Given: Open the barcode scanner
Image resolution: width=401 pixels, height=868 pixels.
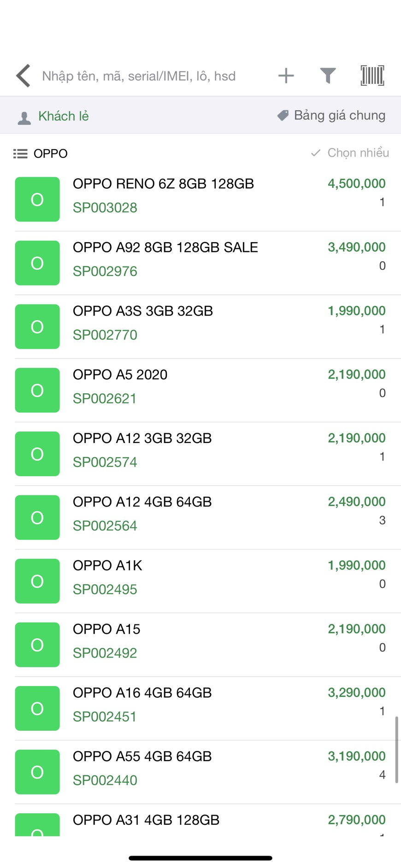Looking at the screenshot, I should pyautogui.click(x=372, y=76).
